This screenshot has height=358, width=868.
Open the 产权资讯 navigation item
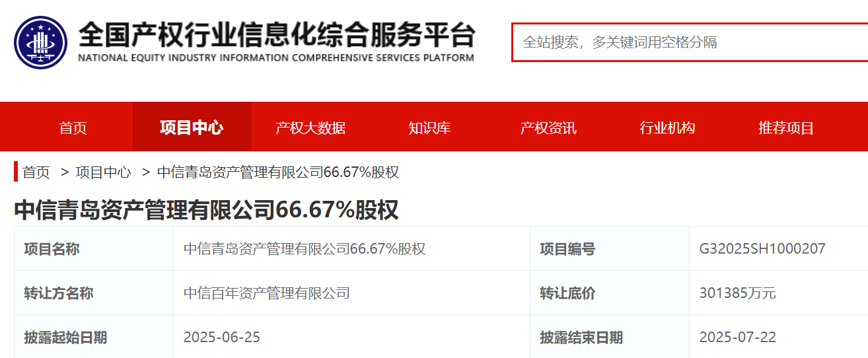(x=548, y=127)
